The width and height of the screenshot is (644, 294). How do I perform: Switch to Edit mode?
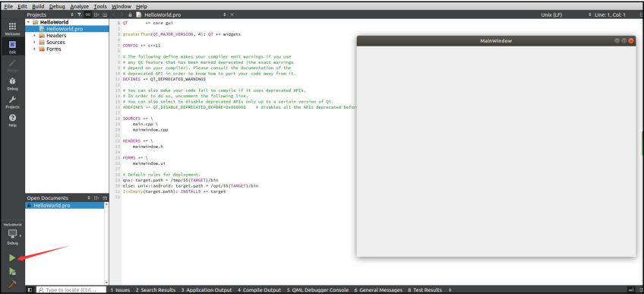[12, 47]
